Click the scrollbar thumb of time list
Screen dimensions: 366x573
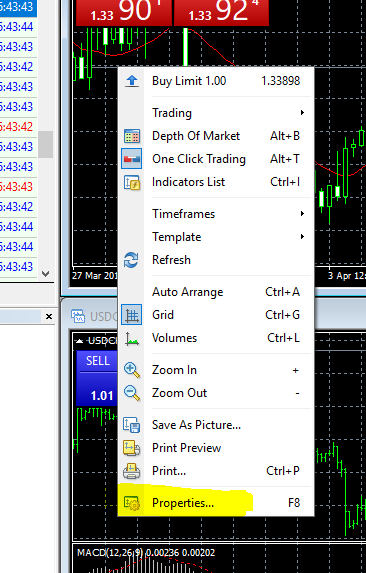click(46, 144)
